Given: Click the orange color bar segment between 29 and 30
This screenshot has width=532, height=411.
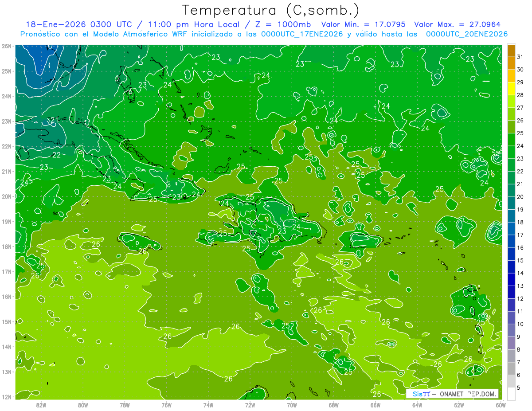Looking at the screenshot, I should 511,76.
